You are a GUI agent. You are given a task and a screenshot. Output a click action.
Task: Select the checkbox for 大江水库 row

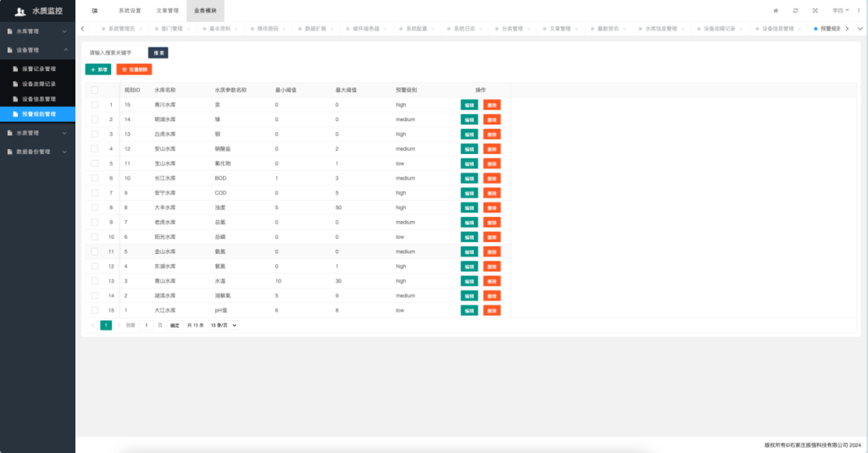coord(95,310)
